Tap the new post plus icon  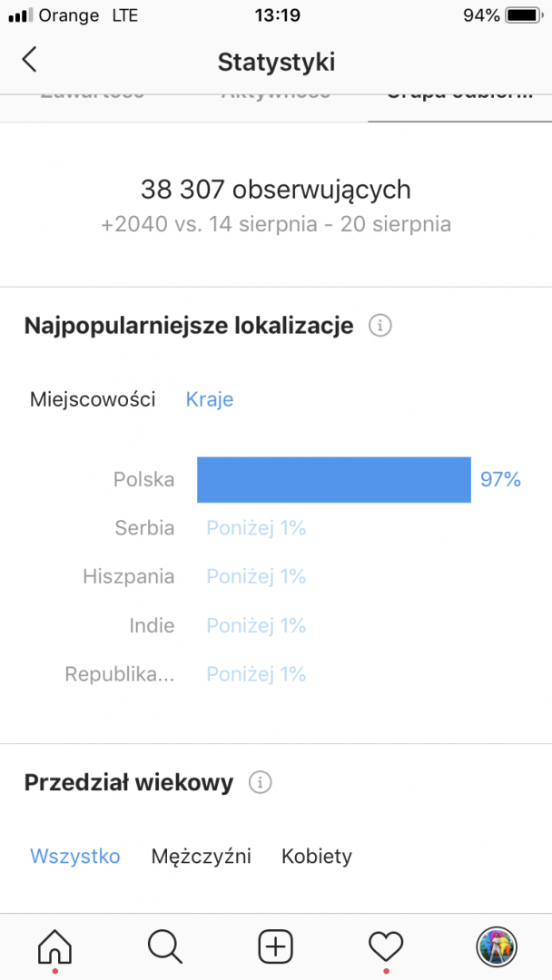point(275,946)
